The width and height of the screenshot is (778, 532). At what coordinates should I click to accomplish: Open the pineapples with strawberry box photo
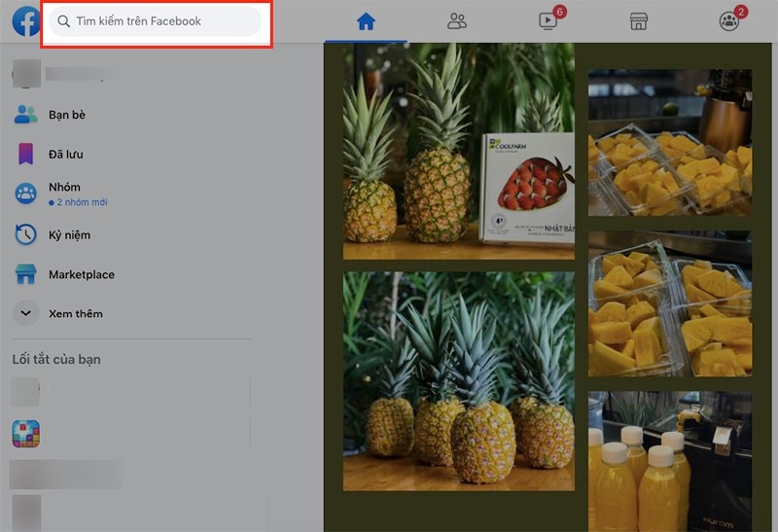point(459,152)
